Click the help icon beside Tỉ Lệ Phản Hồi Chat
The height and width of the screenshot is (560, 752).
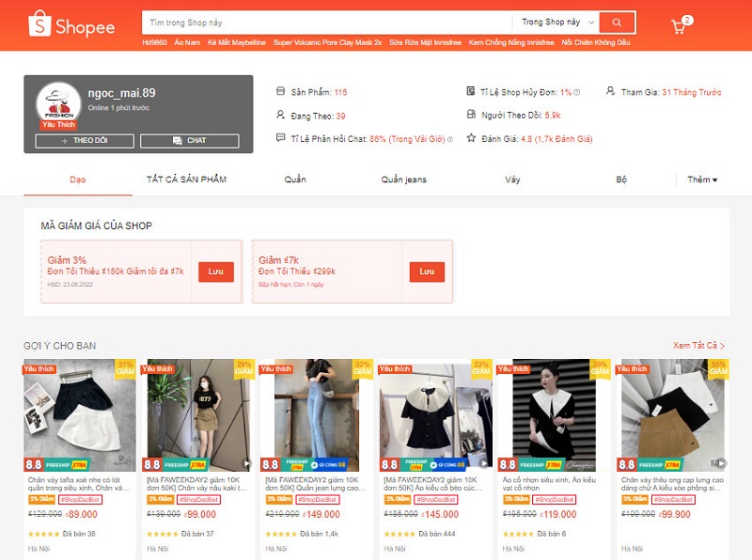[449, 139]
